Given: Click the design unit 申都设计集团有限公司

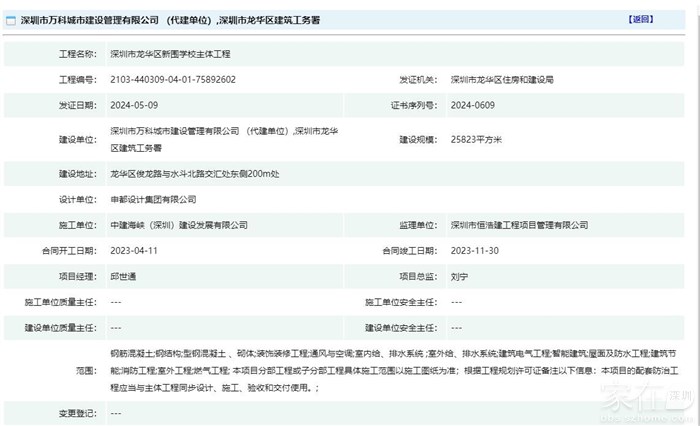Looking at the screenshot, I should pyautogui.click(x=153, y=199).
